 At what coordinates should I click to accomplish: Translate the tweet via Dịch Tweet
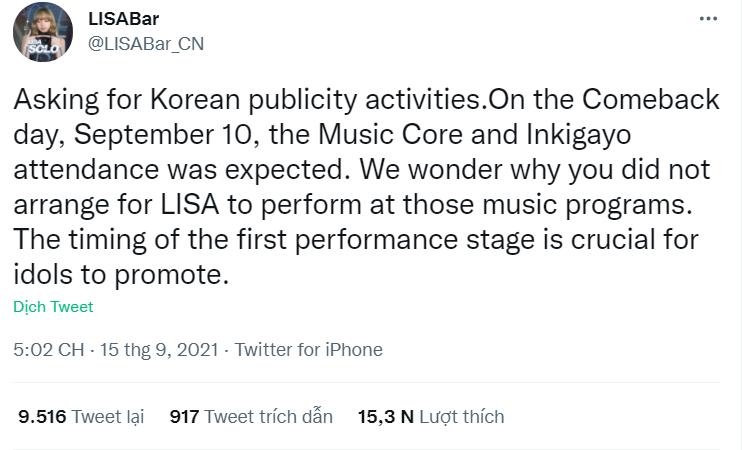(53, 307)
